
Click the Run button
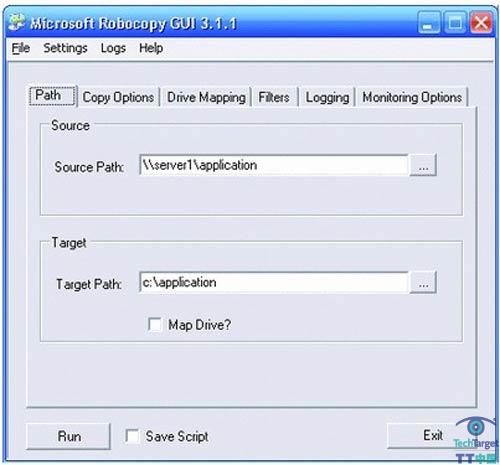[x=68, y=436]
